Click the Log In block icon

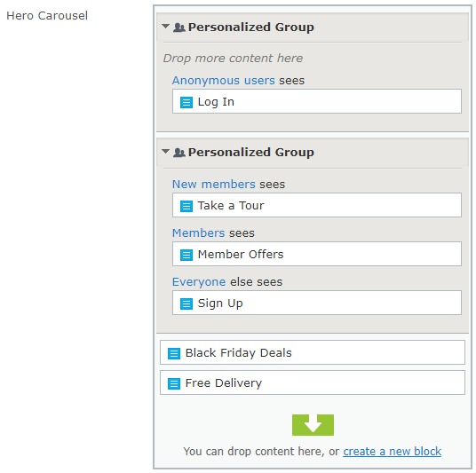[186, 102]
